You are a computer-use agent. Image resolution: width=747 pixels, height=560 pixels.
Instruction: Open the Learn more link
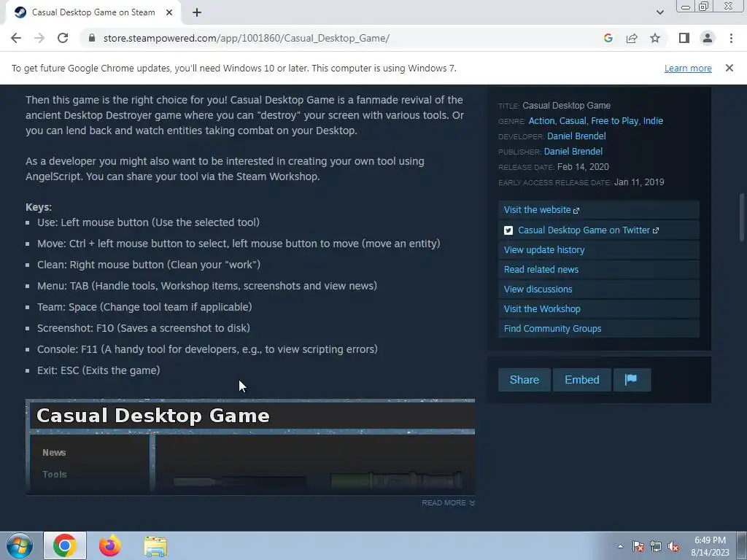pyautogui.click(x=688, y=68)
